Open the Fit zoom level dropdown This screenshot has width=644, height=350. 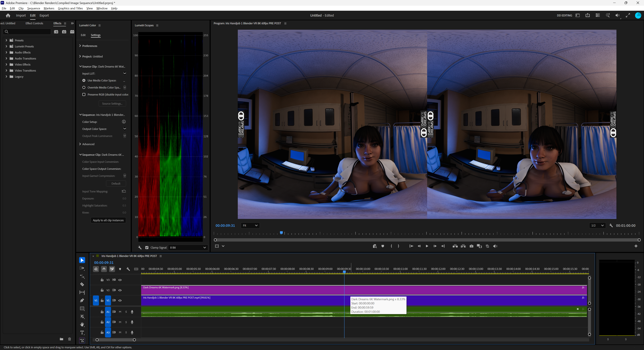pos(250,225)
